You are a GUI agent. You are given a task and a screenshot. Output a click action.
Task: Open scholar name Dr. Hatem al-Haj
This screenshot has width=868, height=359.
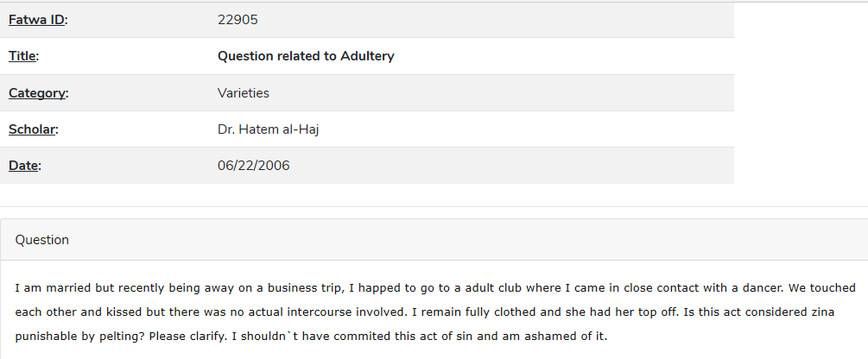(x=268, y=129)
